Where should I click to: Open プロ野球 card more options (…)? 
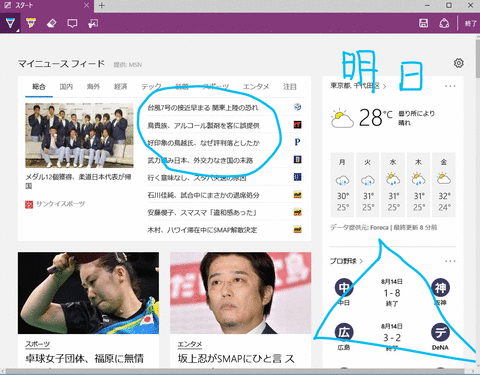pos(450,261)
